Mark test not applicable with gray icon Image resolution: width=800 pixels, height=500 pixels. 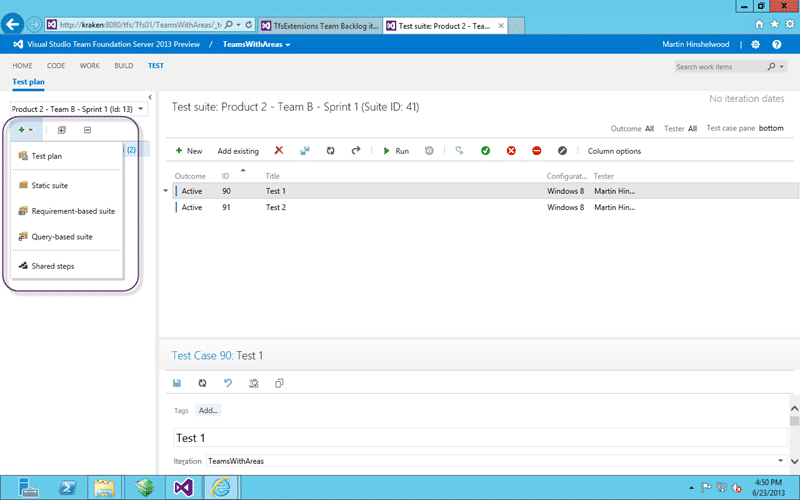click(x=562, y=151)
